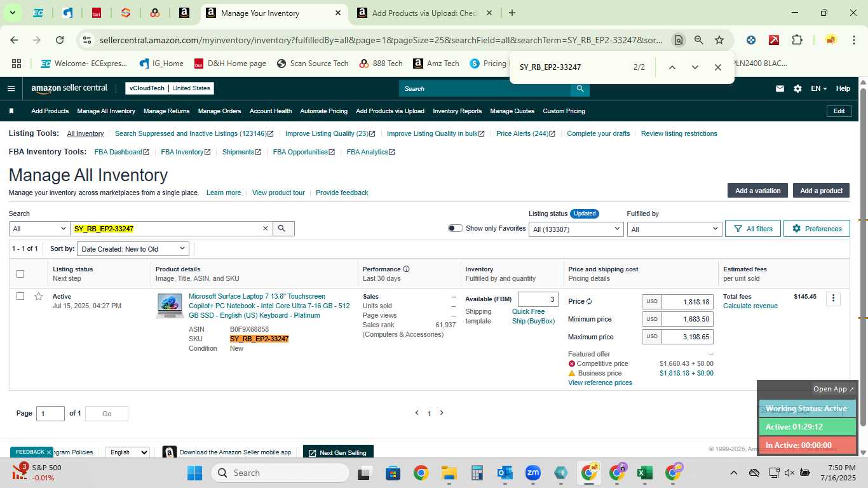The width and height of the screenshot is (868, 488).
Task: Click the Maximum price field showing 3,198.65
Action: 687,337
